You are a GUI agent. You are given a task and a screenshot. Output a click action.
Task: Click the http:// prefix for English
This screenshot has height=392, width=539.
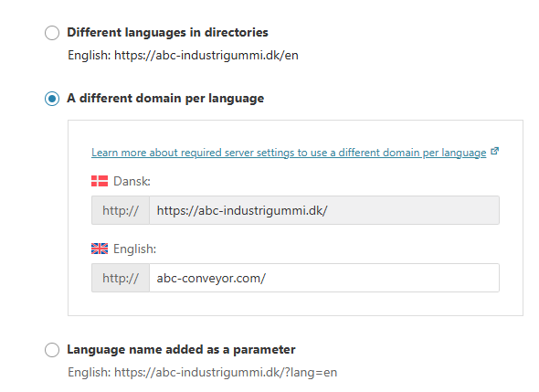tap(121, 278)
